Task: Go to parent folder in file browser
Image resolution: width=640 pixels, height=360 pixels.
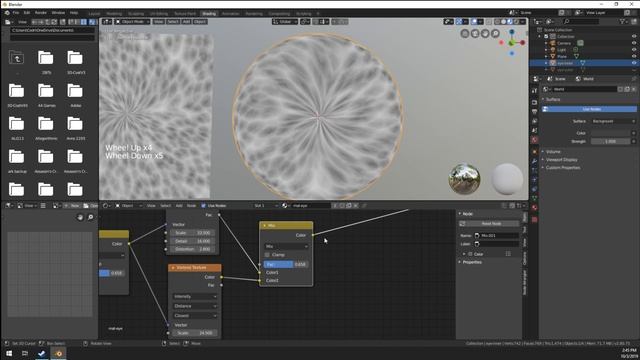Action: coord(17,58)
